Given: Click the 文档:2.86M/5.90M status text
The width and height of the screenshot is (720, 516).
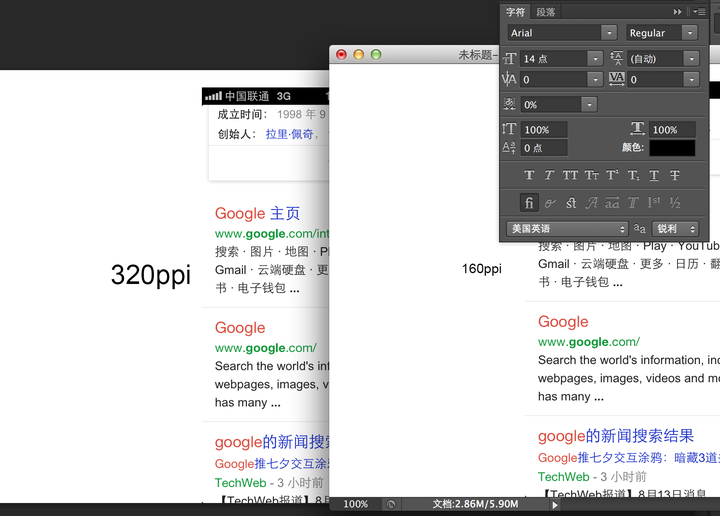Looking at the screenshot, I should click(475, 504).
